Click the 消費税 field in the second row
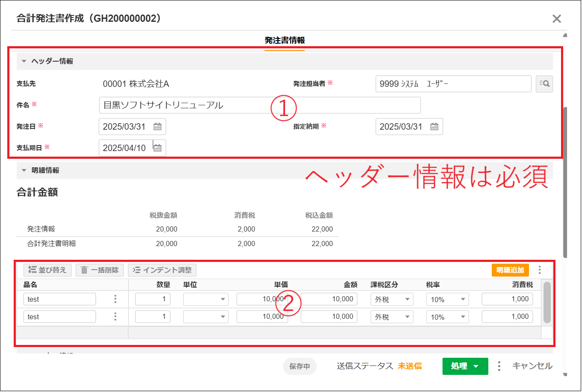 pyautogui.click(x=508, y=317)
